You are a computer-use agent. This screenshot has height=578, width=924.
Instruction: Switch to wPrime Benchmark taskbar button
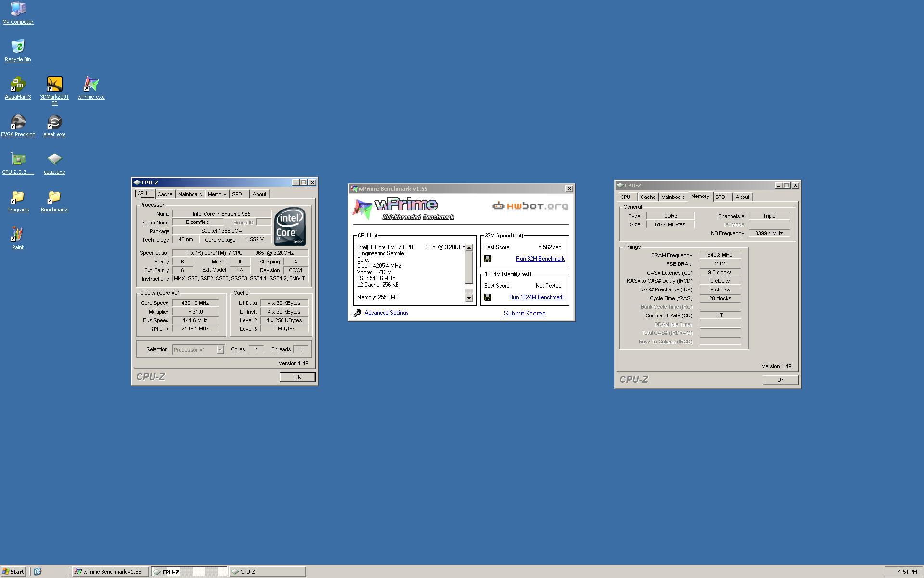[x=110, y=572]
